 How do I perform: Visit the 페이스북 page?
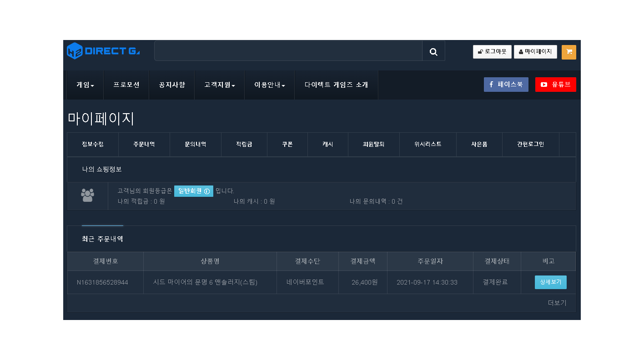click(506, 85)
